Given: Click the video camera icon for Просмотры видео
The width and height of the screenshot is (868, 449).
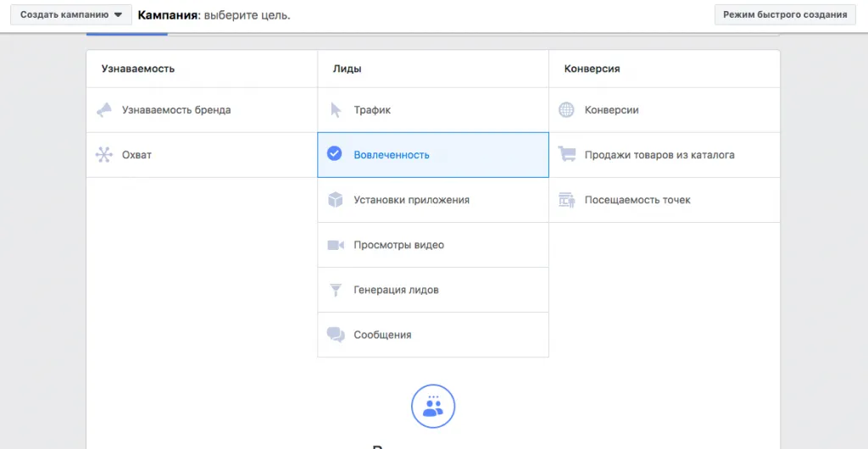Looking at the screenshot, I should 336,245.
